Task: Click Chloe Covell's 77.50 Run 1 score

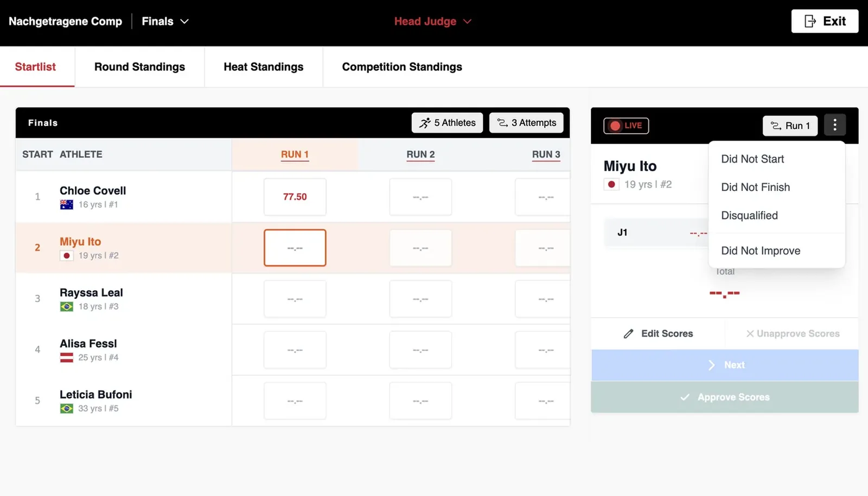Action: (295, 197)
